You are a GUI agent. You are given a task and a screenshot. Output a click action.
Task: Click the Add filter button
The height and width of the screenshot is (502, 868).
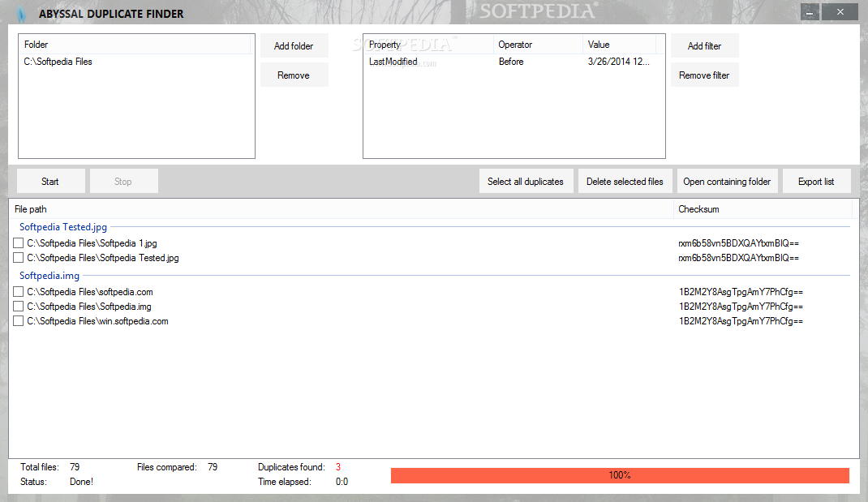point(705,46)
